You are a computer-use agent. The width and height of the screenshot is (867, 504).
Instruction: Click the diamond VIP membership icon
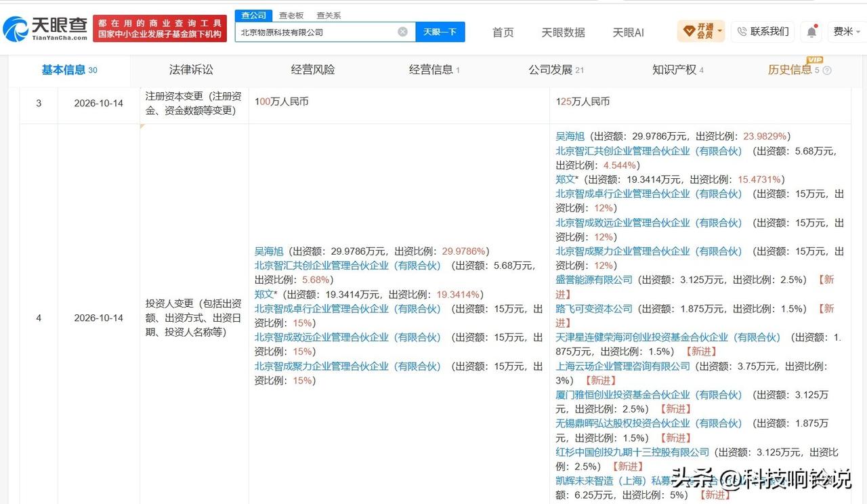tap(689, 31)
